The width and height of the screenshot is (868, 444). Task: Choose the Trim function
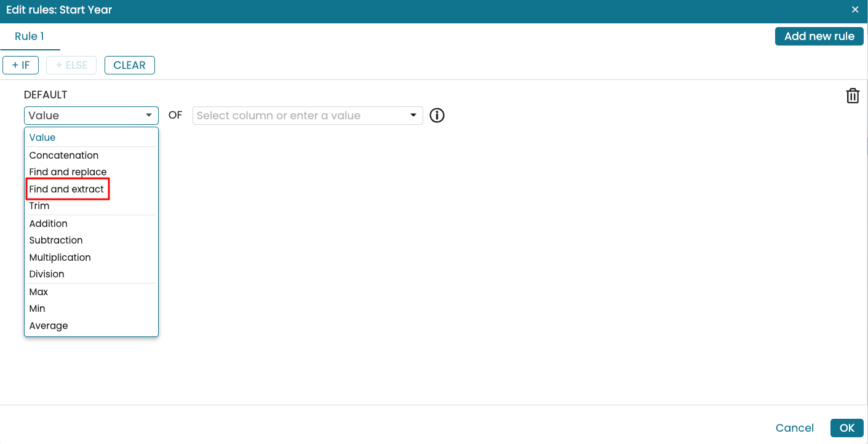pos(39,206)
